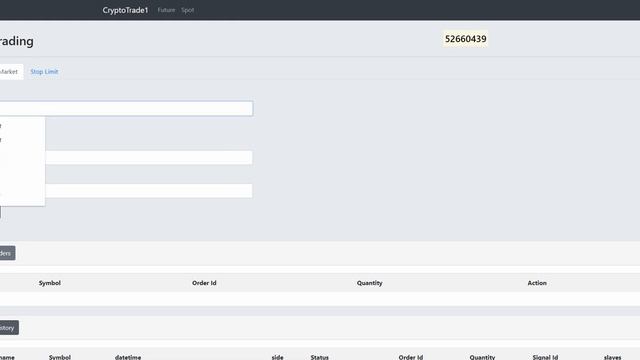
Task: Select the number 52660439
Action: (x=465, y=39)
